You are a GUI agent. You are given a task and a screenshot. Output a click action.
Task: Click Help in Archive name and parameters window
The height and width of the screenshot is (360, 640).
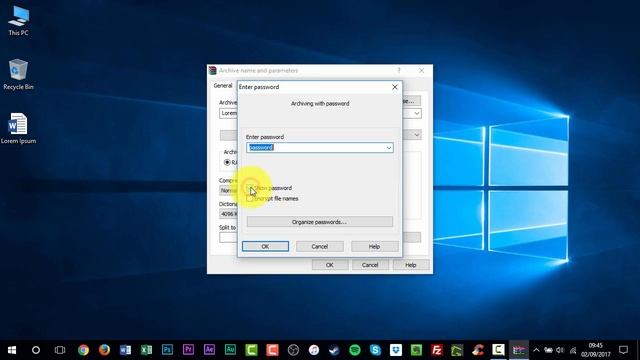pos(411,265)
